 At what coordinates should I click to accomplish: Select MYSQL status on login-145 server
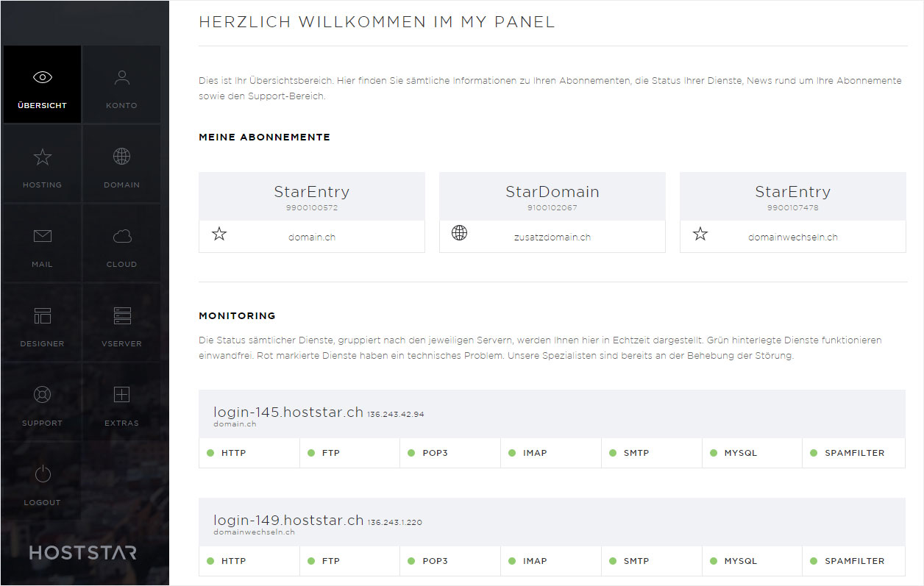pos(752,453)
